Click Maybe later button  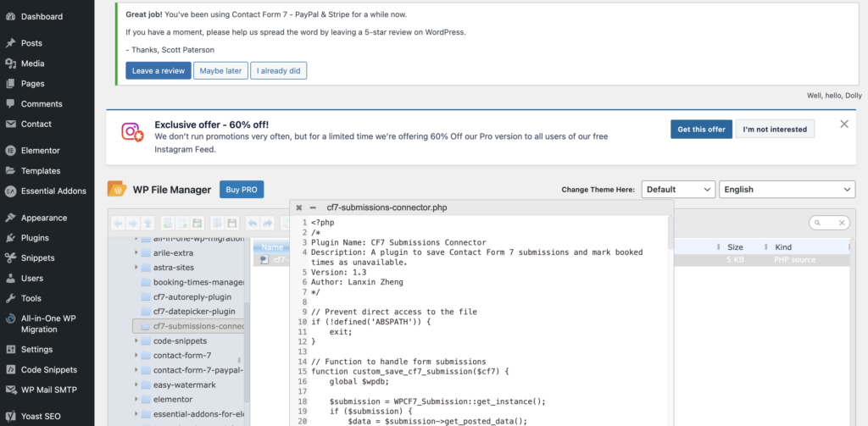pyautogui.click(x=220, y=71)
